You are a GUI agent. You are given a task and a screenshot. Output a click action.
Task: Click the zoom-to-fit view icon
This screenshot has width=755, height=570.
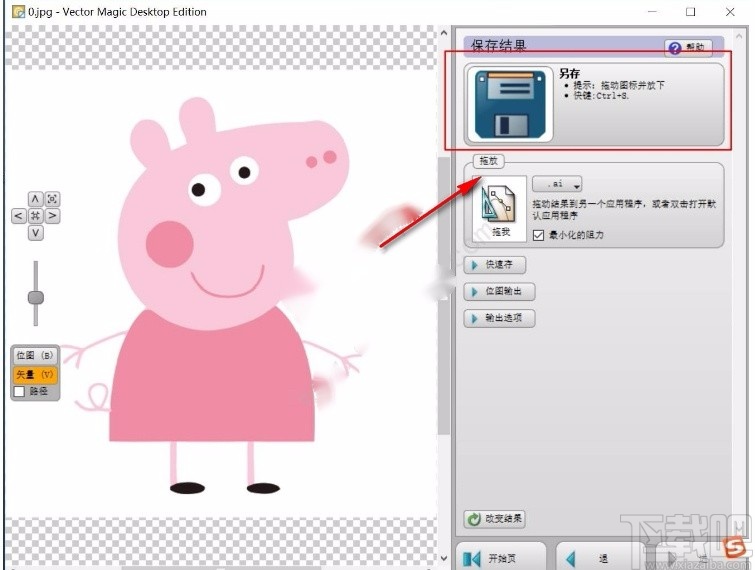click(x=52, y=199)
